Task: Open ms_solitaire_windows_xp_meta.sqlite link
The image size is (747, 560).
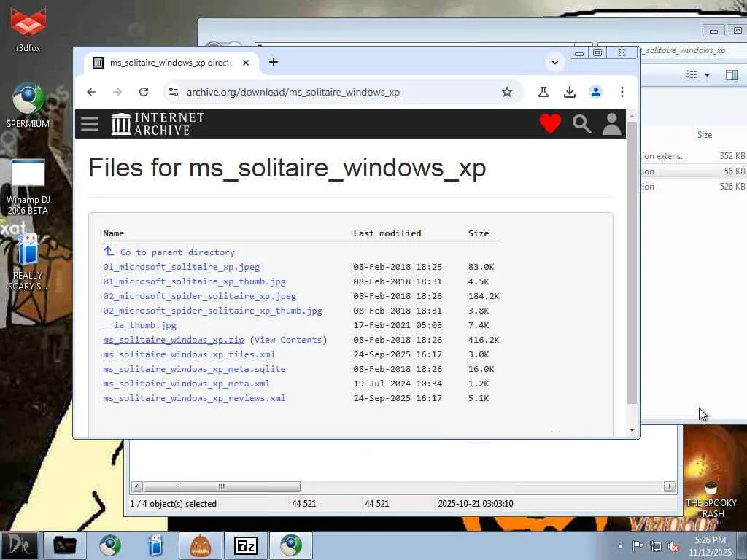Action: 194,368
